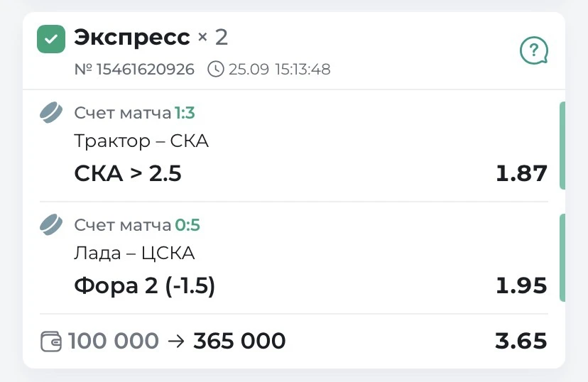Click the 1.87 odds value

tap(521, 173)
